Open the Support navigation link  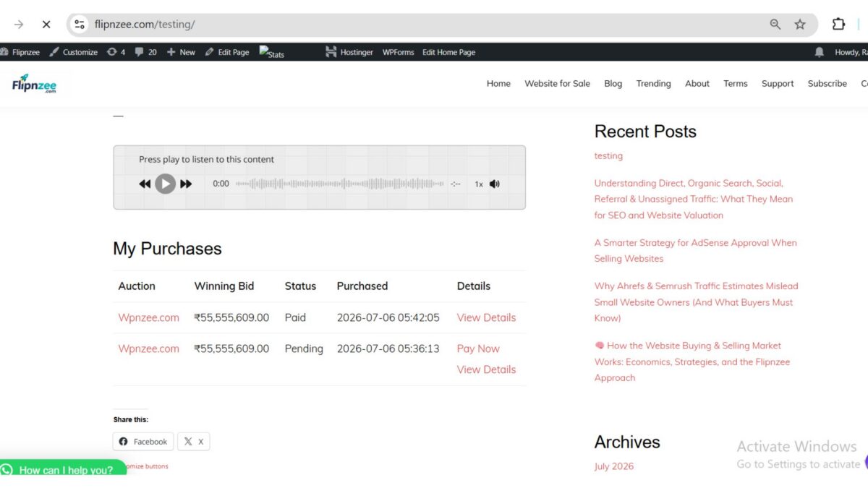(778, 84)
